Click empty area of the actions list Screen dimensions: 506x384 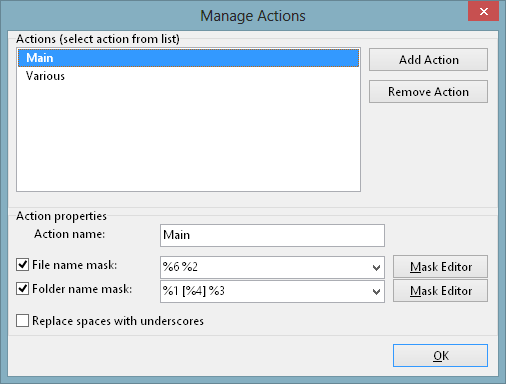click(x=188, y=137)
